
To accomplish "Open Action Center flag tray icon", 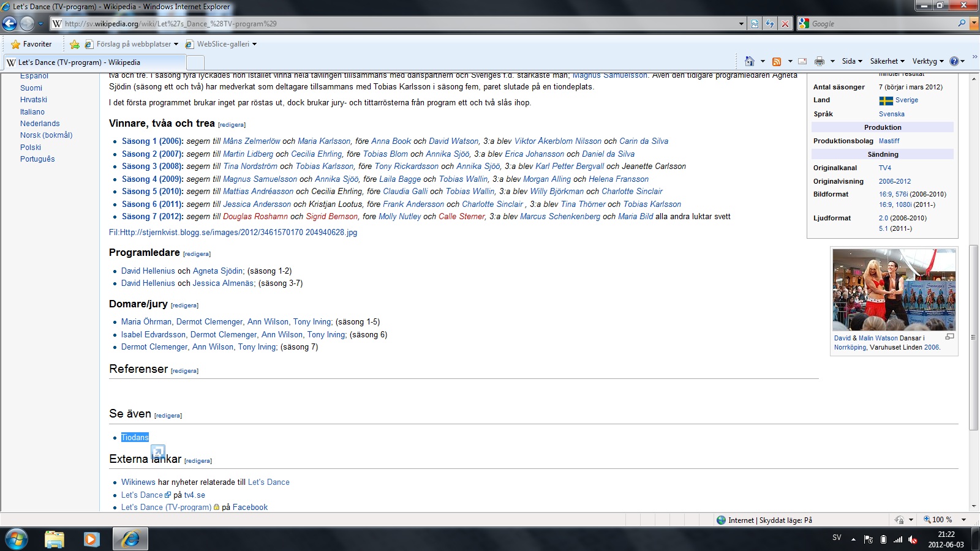I will (x=869, y=539).
